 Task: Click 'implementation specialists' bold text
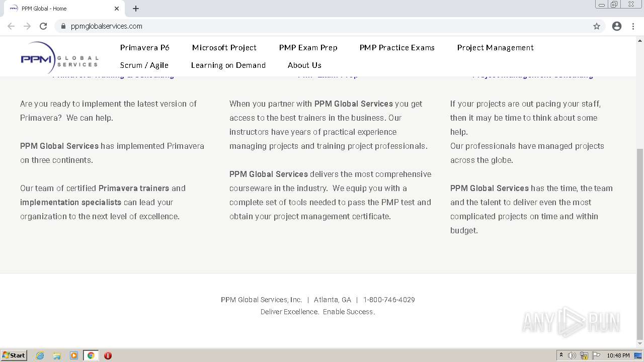(x=70, y=202)
